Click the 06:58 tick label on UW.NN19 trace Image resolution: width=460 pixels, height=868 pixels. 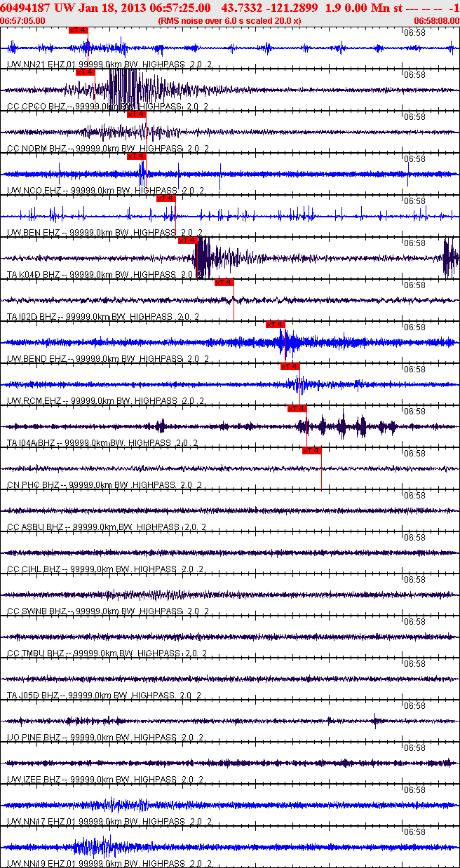pyautogui.click(x=415, y=832)
